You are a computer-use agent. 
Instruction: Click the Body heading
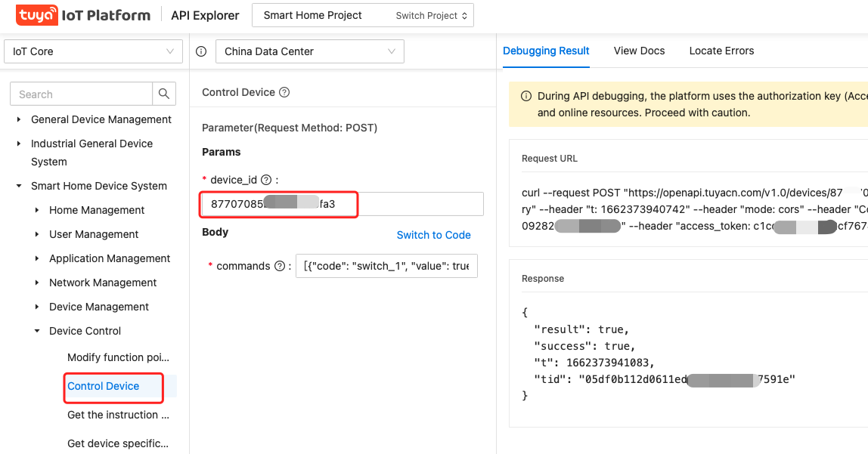[x=215, y=232]
